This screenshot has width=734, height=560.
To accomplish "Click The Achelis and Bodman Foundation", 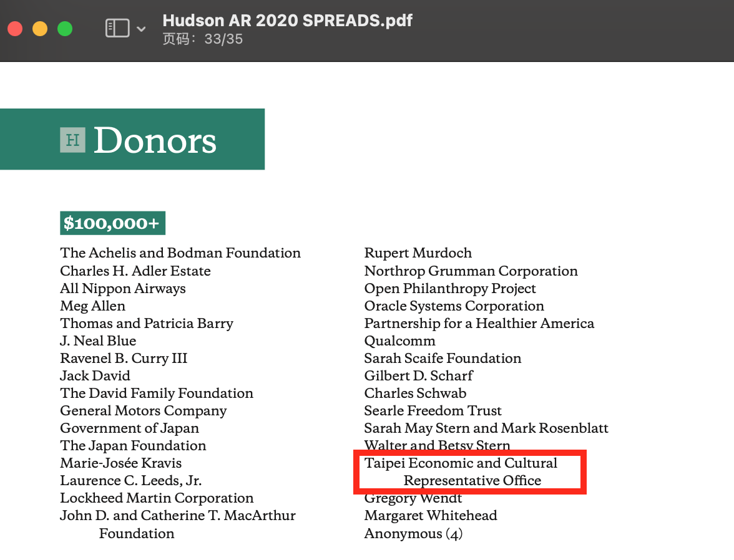I will coord(180,253).
